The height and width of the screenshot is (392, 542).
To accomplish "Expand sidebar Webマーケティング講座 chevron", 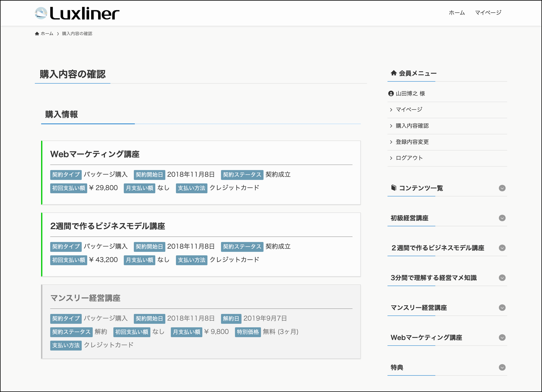I will point(502,338).
